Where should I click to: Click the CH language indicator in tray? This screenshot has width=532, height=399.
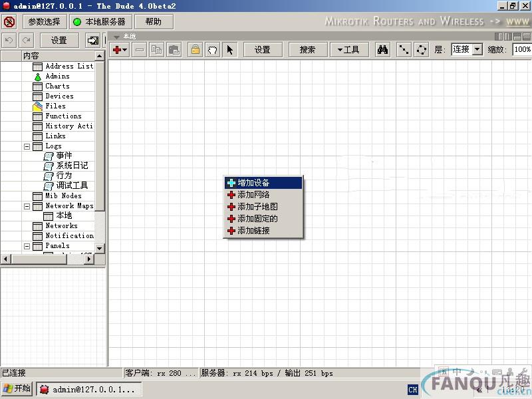(x=412, y=390)
